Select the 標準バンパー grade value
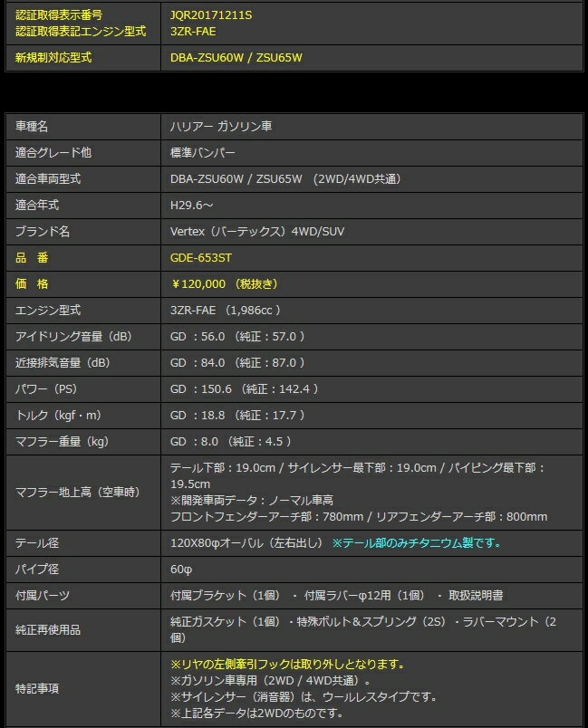The image size is (588, 728). click(202, 153)
